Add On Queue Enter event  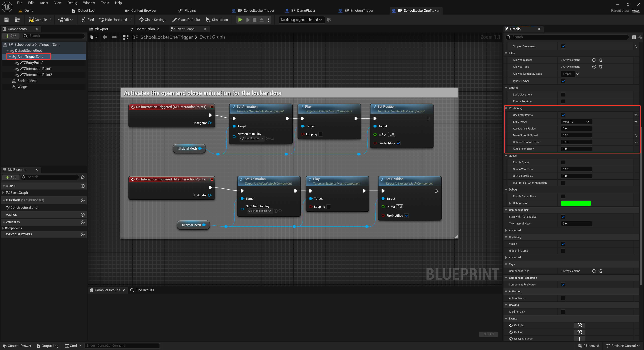[579, 339]
